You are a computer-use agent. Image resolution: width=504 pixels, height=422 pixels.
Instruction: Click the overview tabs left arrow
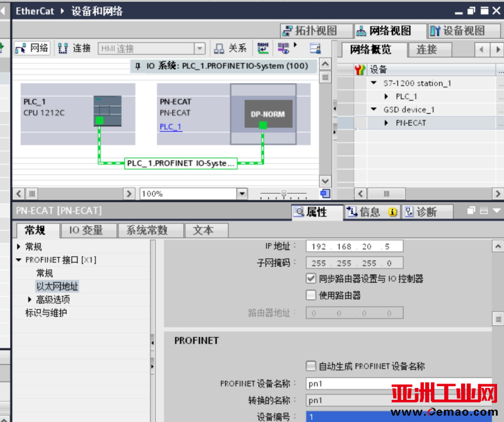click(481, 50)
